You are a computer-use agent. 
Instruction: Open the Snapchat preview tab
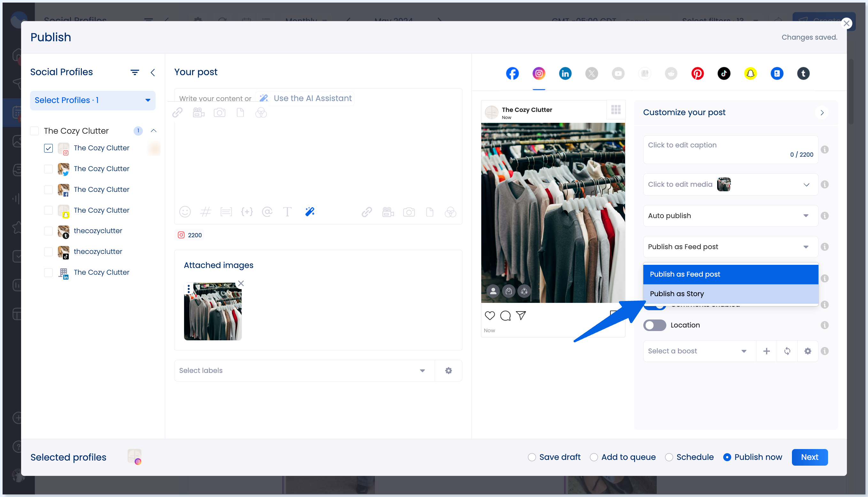click(x=750, y=73)
